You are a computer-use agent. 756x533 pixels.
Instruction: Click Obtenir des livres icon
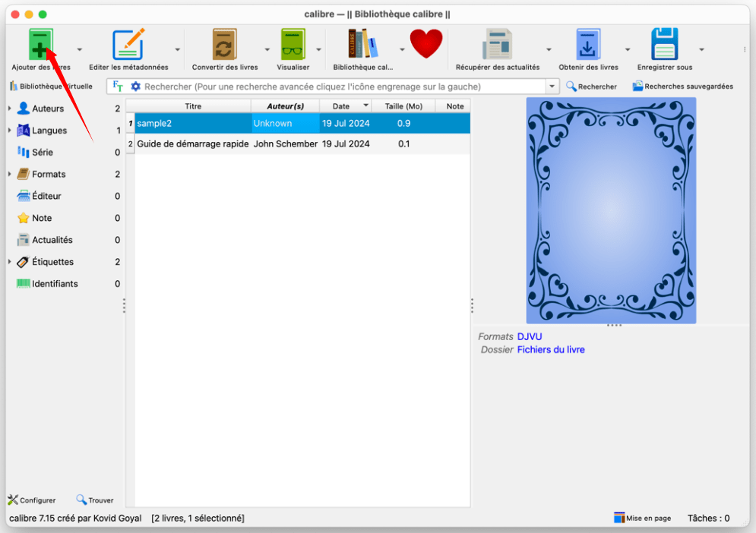pyautogui.click(x=588, y=44)
